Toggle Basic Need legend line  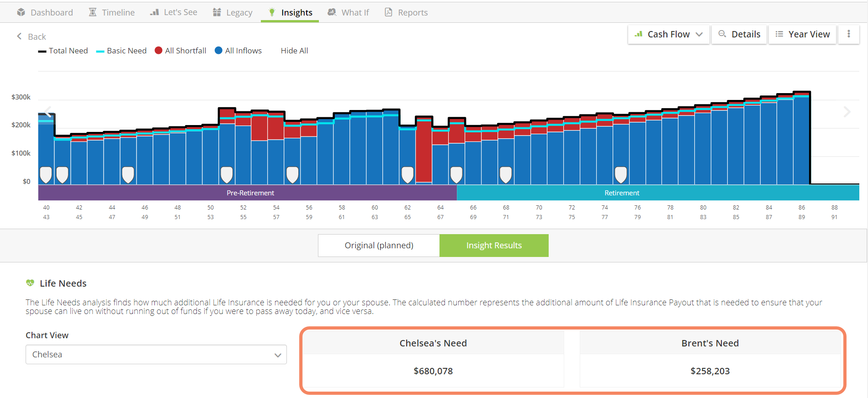point(122,51)
